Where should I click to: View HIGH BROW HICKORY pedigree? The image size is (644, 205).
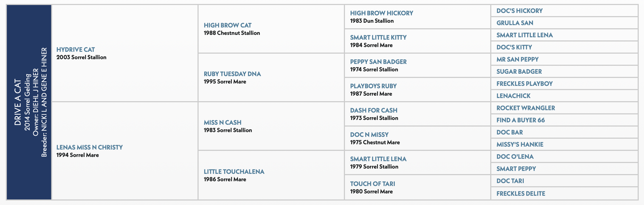382,13
